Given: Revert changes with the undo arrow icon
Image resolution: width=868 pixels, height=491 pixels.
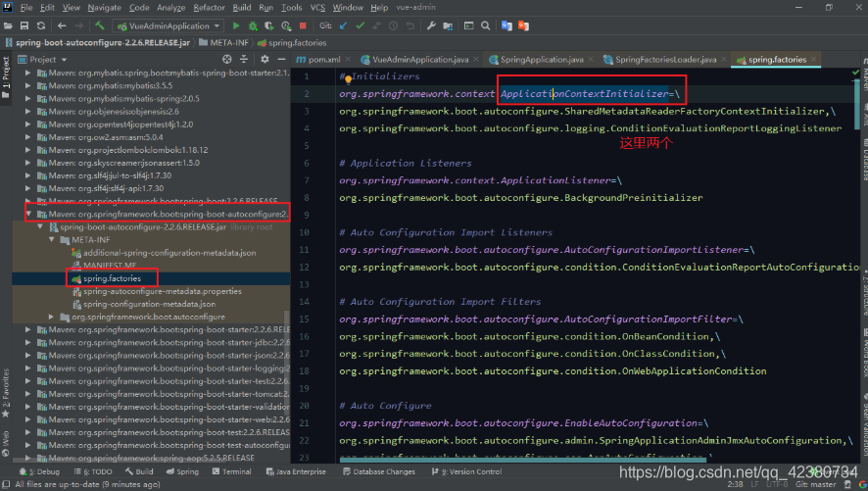Looking at the screenshot, I should tap(410, 26).
